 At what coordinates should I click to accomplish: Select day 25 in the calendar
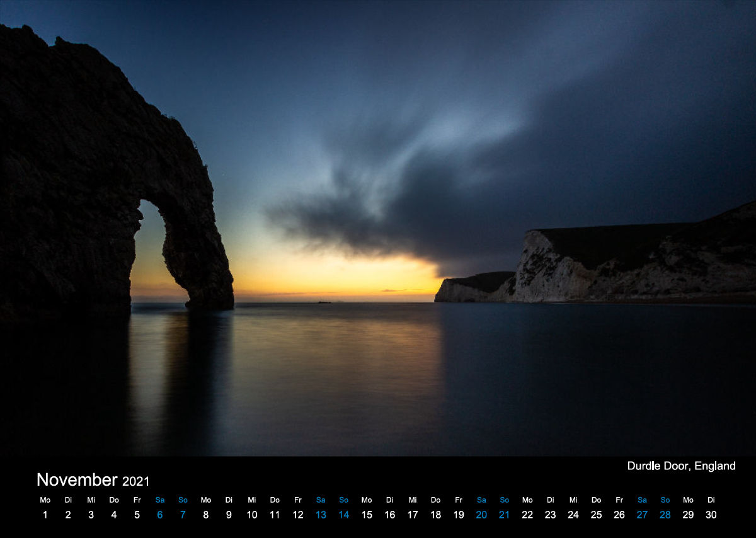(x=596, y=515)
